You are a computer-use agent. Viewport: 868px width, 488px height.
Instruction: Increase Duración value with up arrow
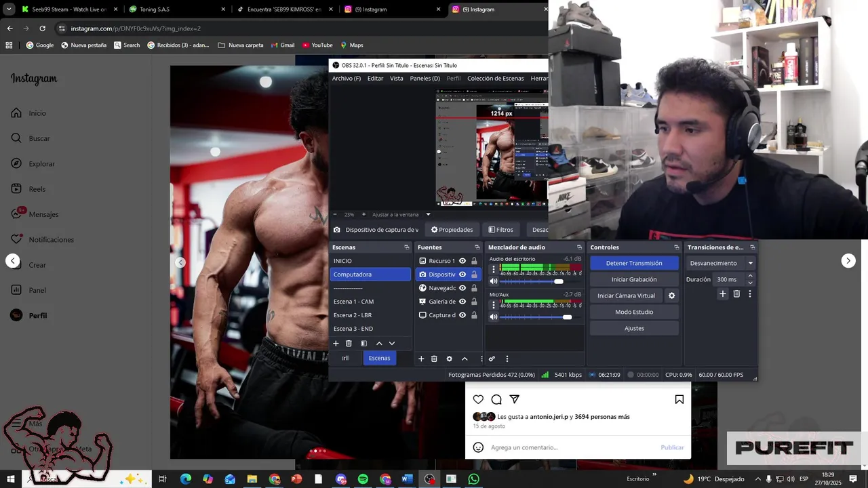(750, 276)
